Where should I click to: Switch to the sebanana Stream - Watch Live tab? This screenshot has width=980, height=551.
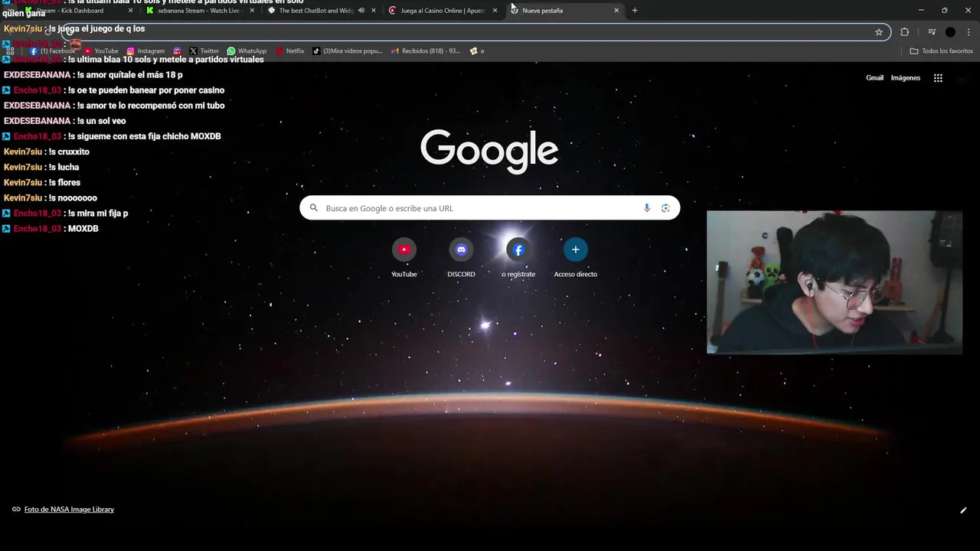[x=198, y=11]
